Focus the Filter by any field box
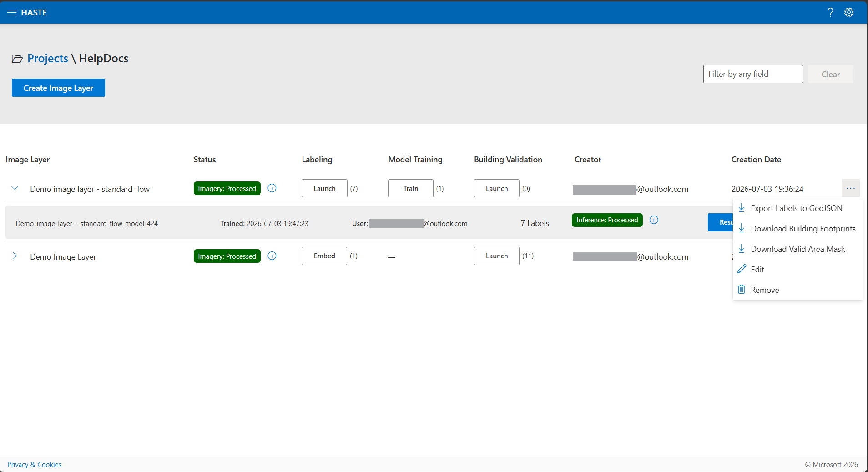The image size is (868, 472). [x=753, y=74]
